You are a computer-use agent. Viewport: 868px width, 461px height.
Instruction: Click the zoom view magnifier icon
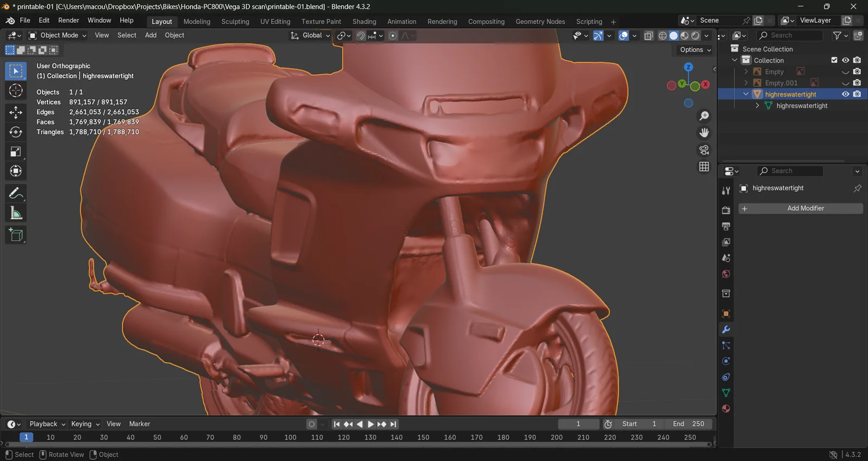coord(704,116)
